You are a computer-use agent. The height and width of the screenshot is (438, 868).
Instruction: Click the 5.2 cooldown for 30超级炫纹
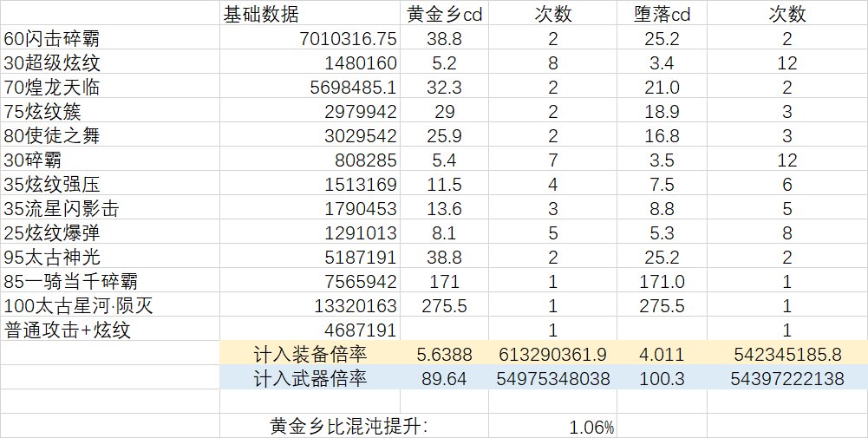pyautogui.click(x=444, y=62)
